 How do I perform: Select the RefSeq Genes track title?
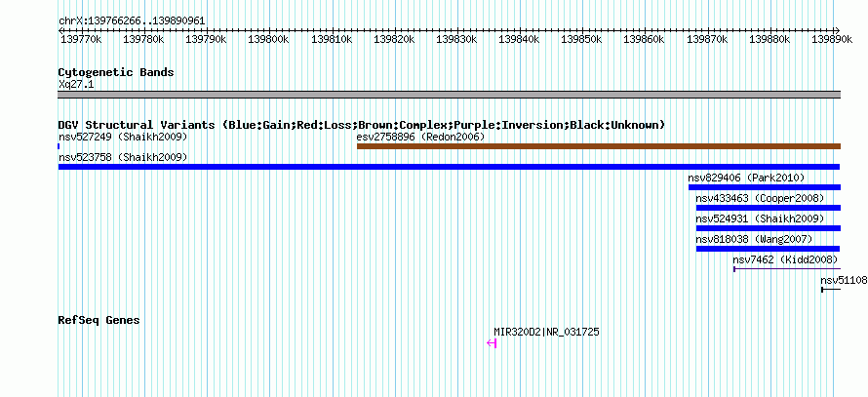click(99, 320)
